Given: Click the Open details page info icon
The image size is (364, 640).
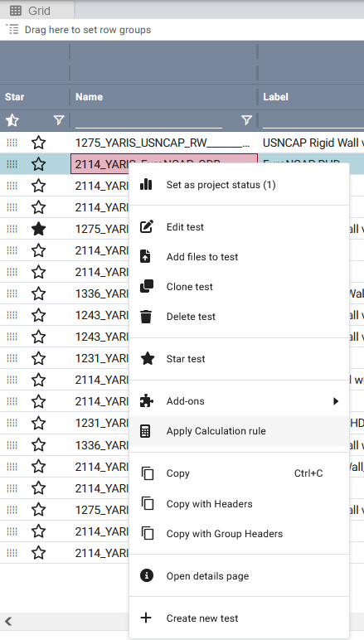Looking at the screenshot, I should pos(146,575).
